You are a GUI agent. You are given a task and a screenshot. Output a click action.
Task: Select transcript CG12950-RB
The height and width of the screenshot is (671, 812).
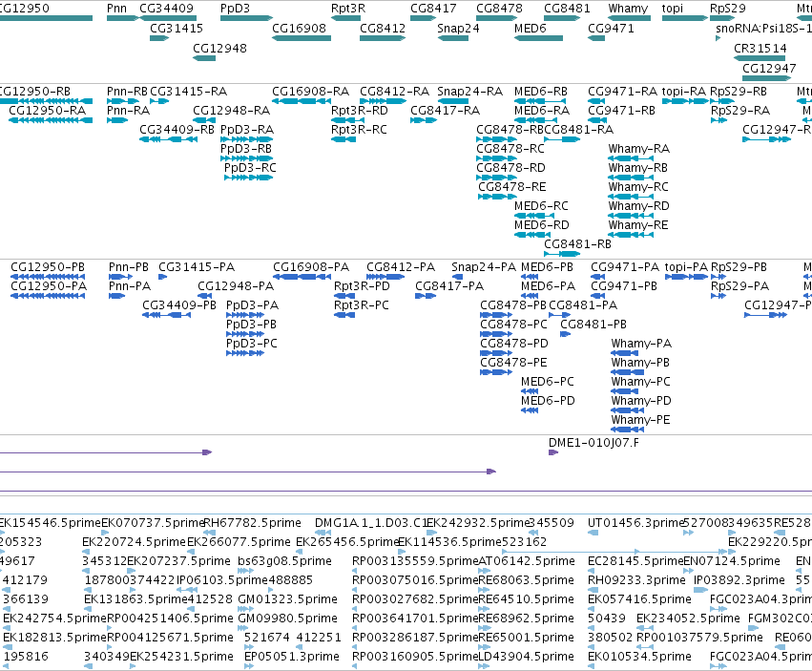coord(35,92)
